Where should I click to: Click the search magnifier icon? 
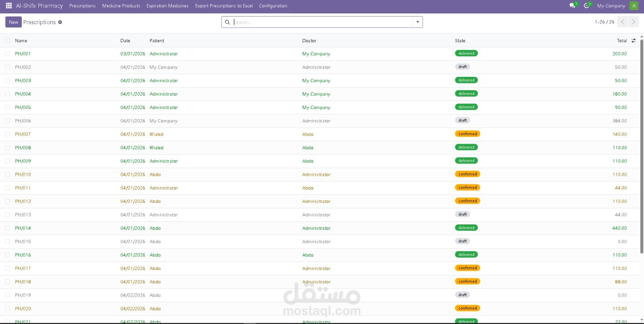pyautogui.click(x=227, y=22)
